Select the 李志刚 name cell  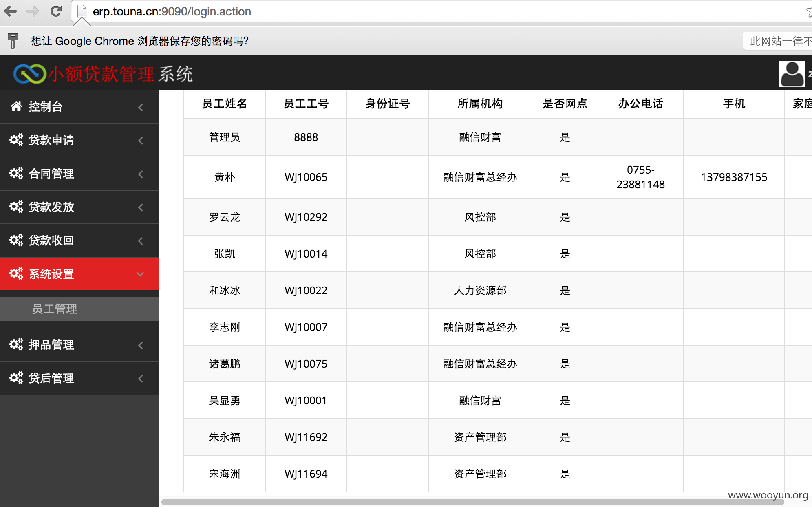[225, 327]
